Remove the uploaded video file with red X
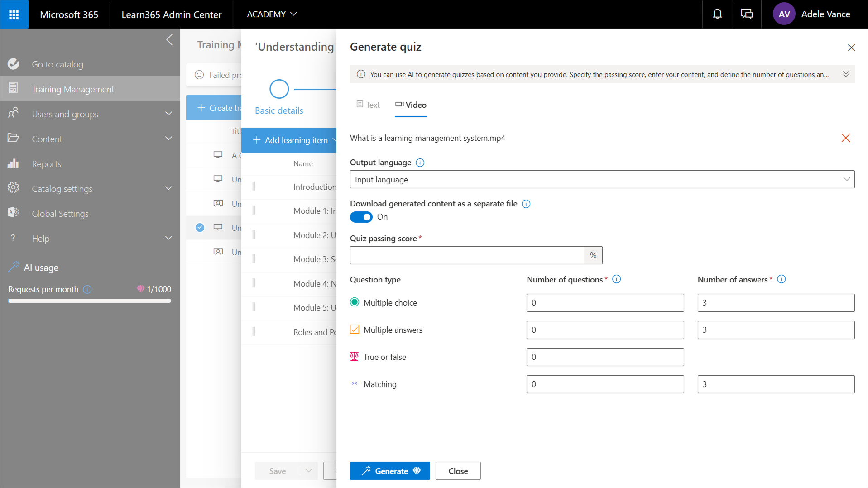Screen dimensions: 868x488 [845, 138]
